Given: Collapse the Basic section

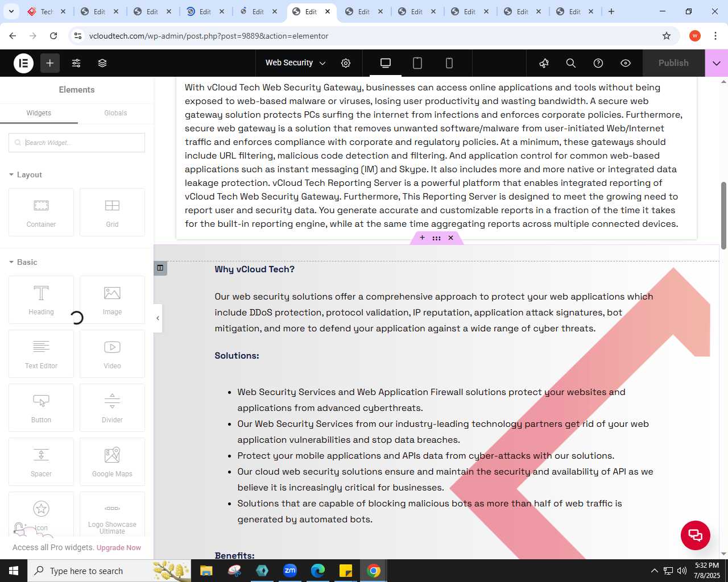Looking at the screenshot, I should click(23, 263).
